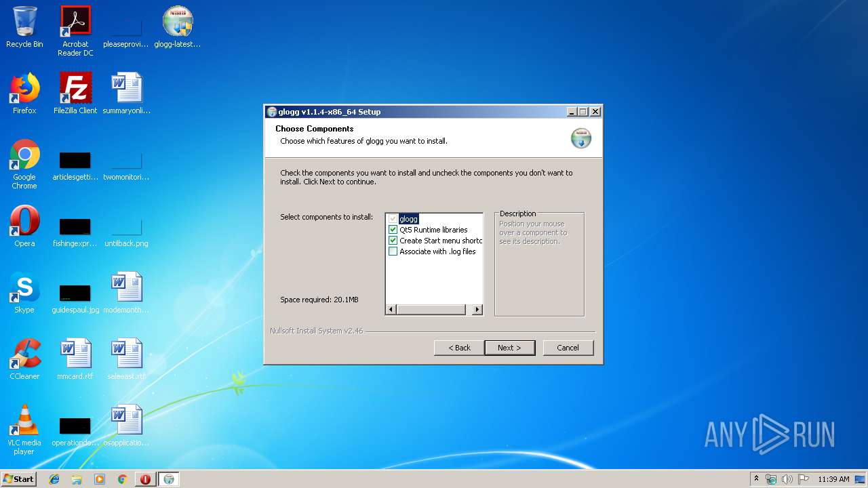Select the twomonitori... desktop file
The height and width of the screenshot is (488, 868).
(126, 167)
